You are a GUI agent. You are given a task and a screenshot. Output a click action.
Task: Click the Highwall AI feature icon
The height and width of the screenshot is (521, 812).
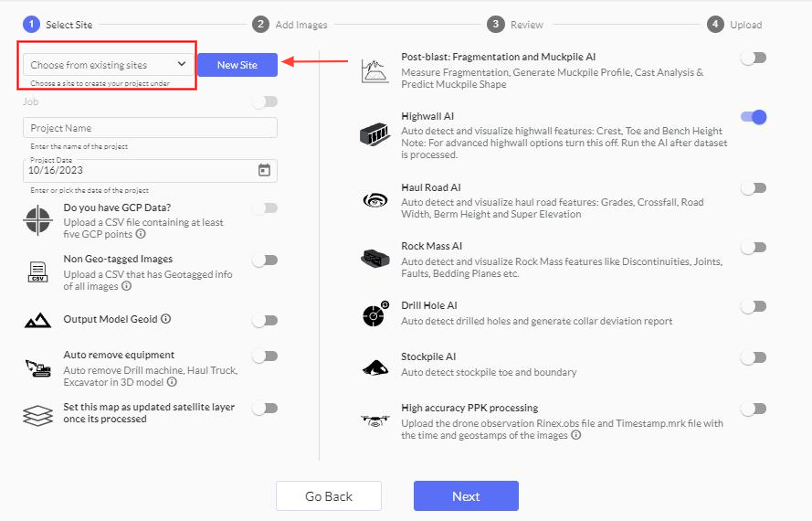coord(375,134)
